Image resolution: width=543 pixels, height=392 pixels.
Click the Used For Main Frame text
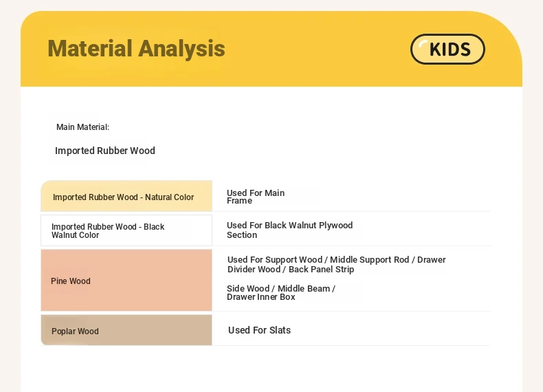click(256, 197)
